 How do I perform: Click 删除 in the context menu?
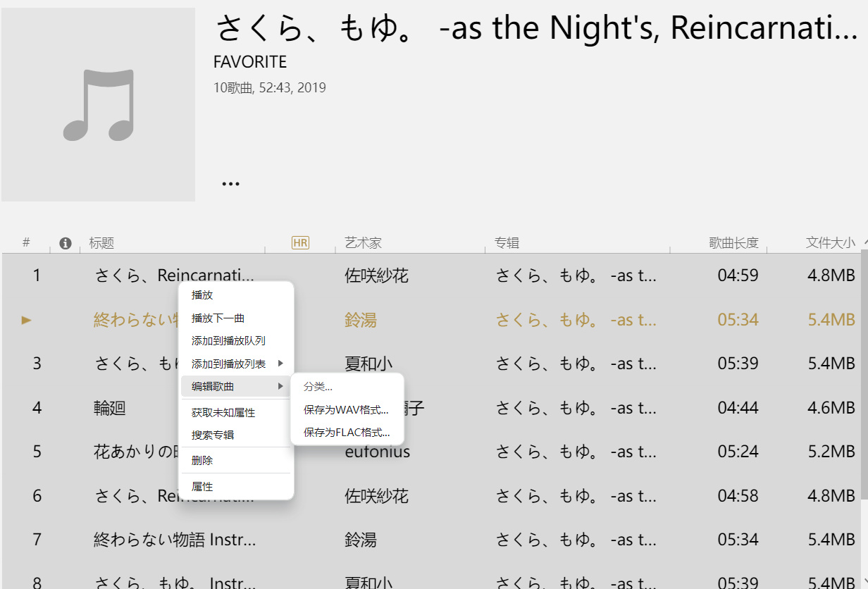click(x=202, y=461)
